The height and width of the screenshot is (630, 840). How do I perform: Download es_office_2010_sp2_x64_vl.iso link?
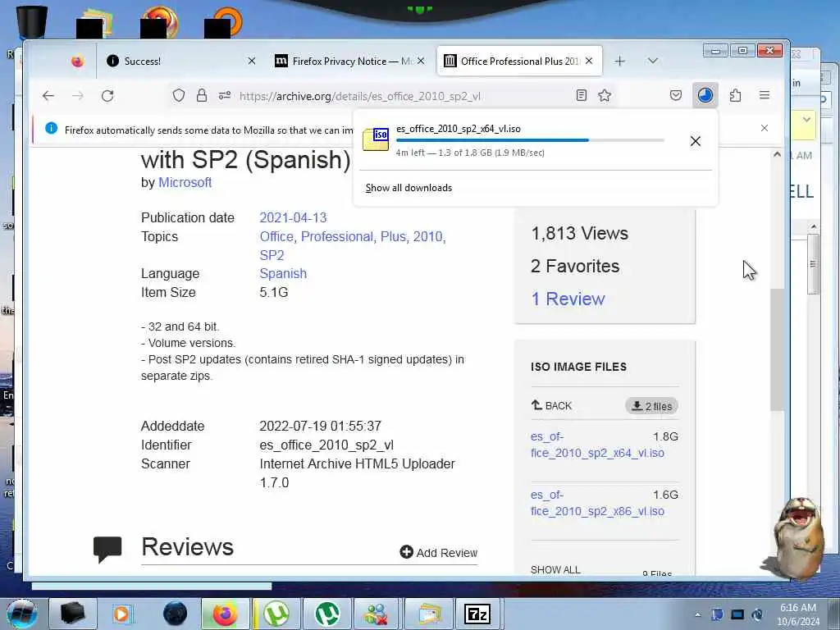click(597, 445)
